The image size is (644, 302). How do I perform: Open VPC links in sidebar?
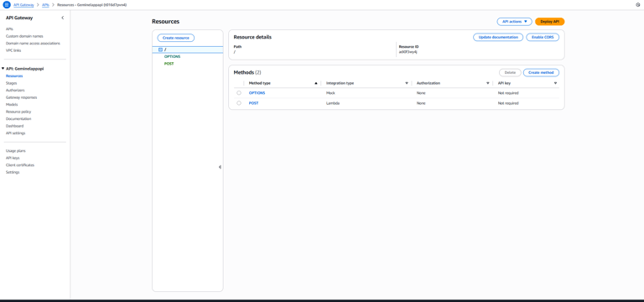(x=13, y=50)
